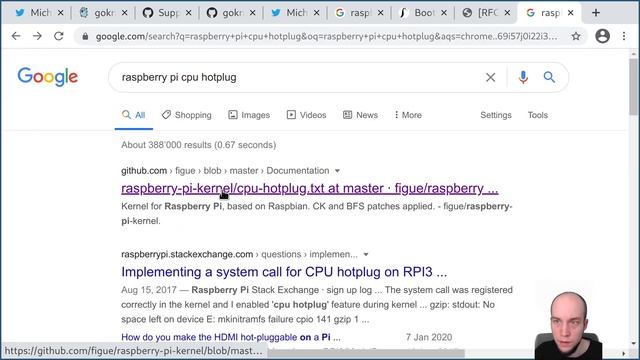Run the search with the magnifier icon
Image resolution: width=640 pixels, height=360 pixels.
549,77
